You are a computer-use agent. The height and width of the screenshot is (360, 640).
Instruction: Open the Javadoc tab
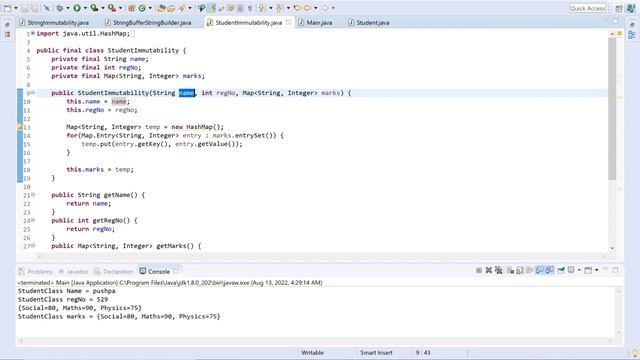(73, 271)
